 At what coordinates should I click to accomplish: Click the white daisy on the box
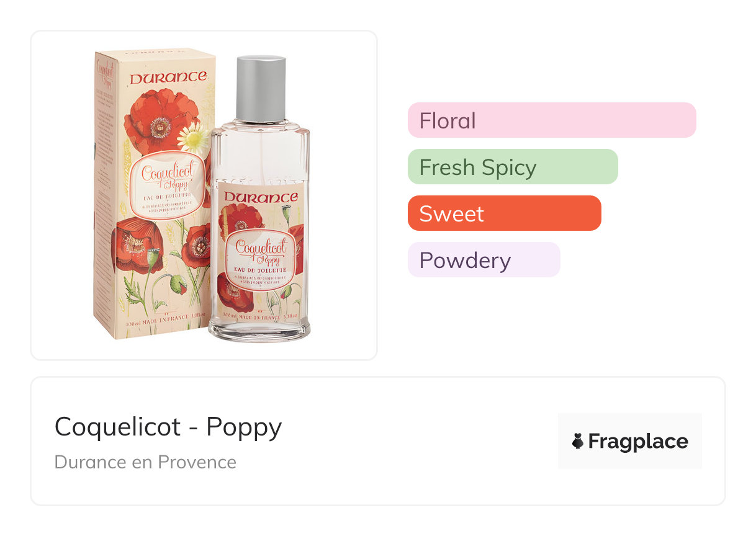tap(194, 138)
